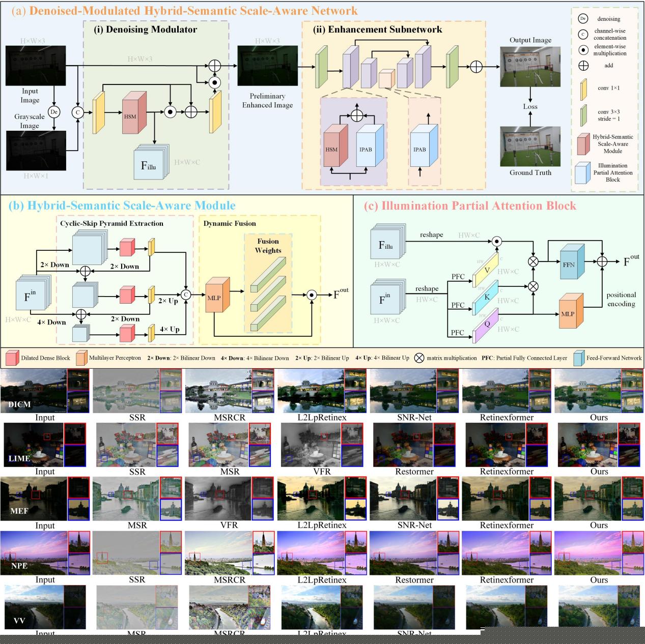Click the Feed-Forward Network legend cube
The width and height of the screenshot is (645, 644).
579,358
